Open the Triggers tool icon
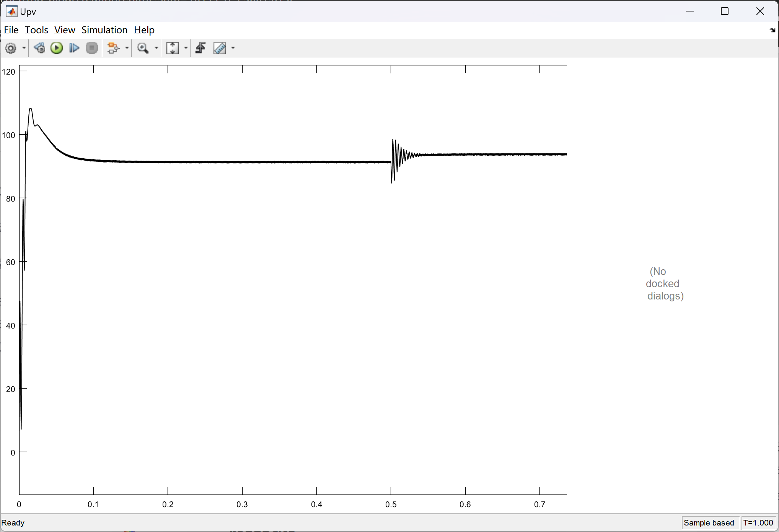Viewport: 779px width, 532px height. [x=200, y=48]
